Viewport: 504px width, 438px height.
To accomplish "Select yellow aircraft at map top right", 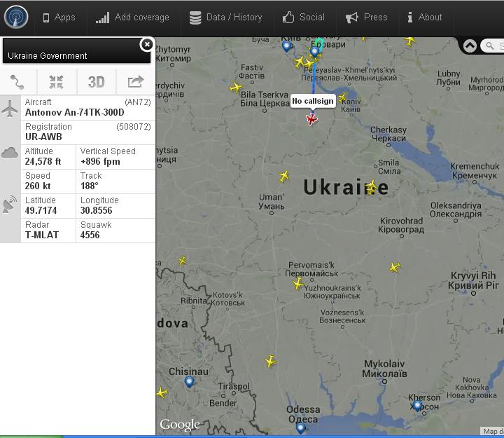I will (409, 41).
